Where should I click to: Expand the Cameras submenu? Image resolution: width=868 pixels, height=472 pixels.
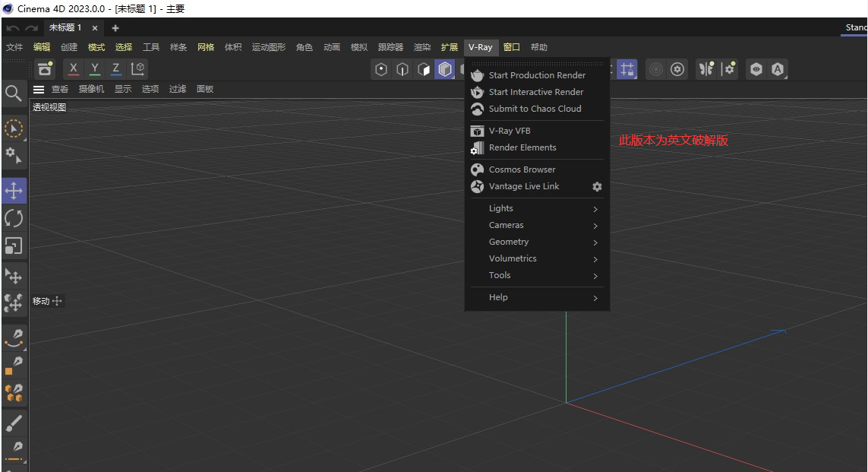click(x=506, y=225)
